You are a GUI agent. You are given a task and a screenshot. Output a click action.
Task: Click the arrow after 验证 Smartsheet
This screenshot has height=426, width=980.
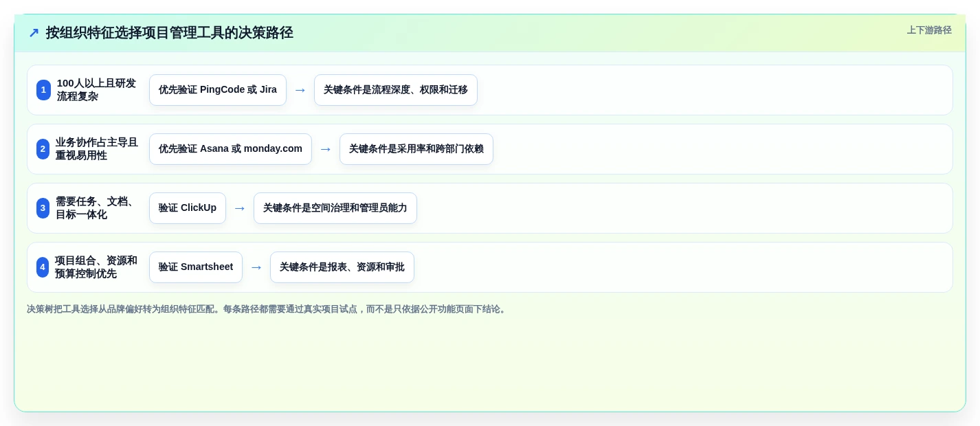256,267
